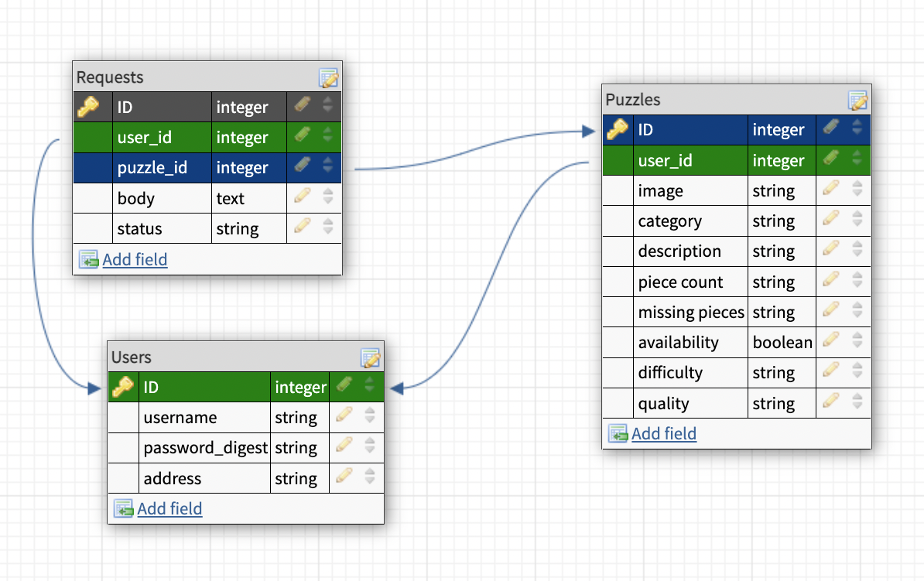Select the missing pieces field name
924x581 pixels.
(x=691, y=313)
